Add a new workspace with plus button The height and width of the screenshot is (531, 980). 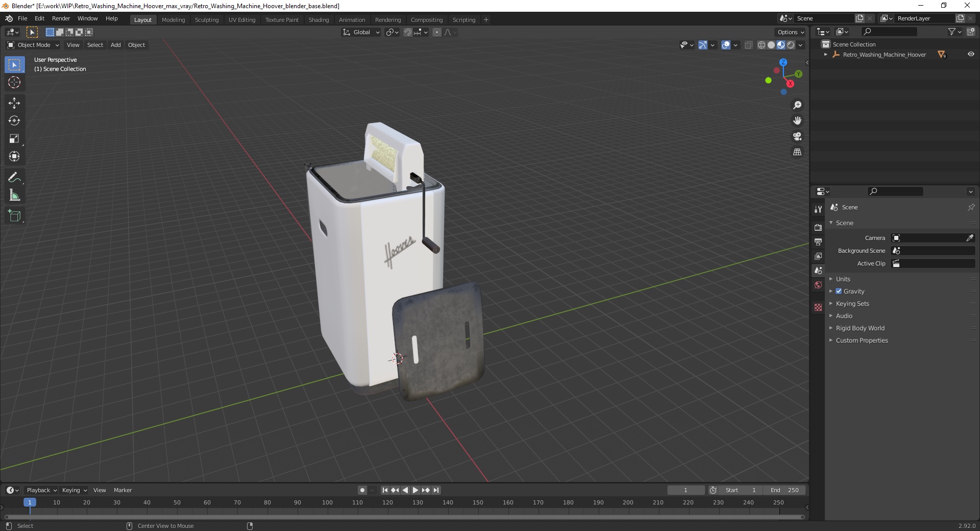486,20
